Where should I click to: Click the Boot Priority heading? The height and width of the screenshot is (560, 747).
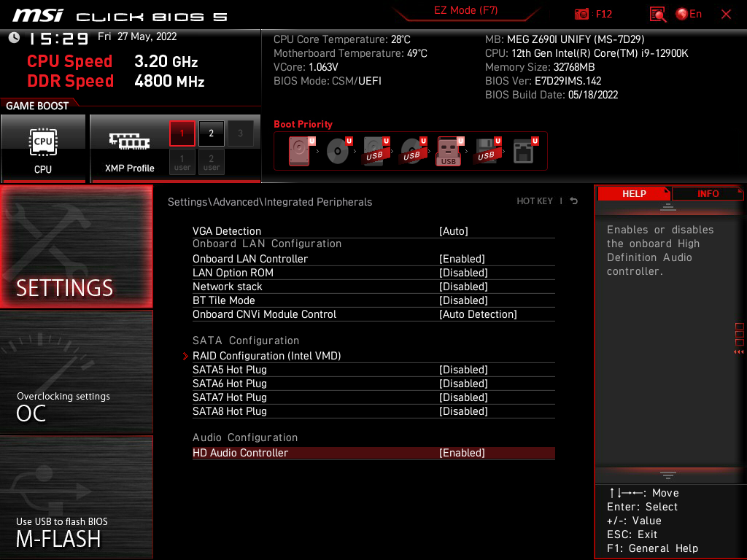tap(303, 124)
